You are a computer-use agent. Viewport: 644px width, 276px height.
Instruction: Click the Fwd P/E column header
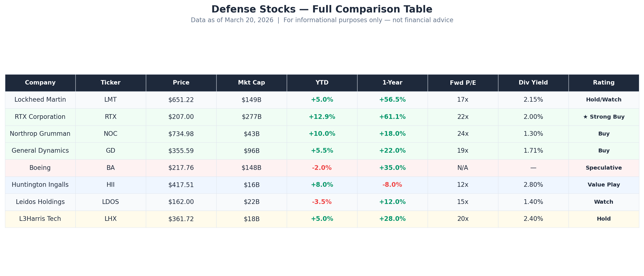click(463, 83)
